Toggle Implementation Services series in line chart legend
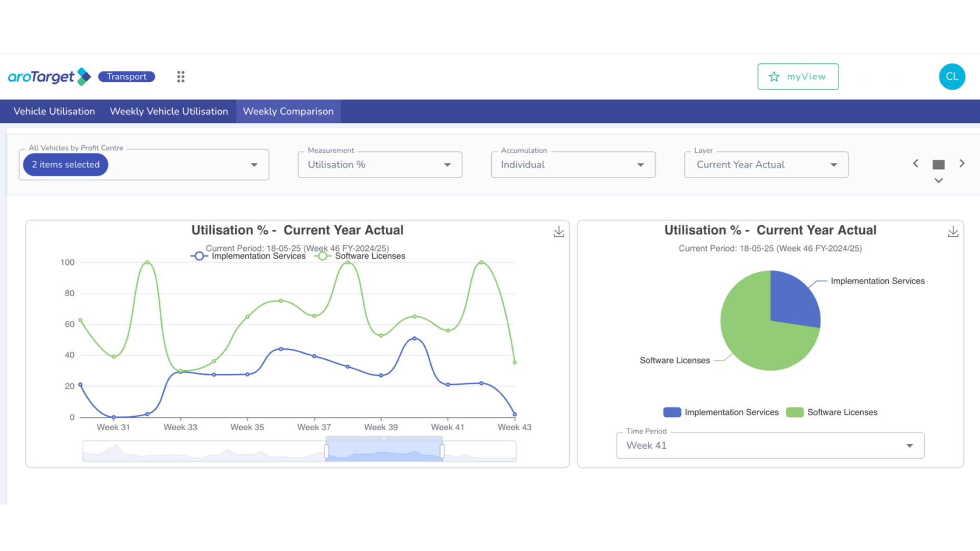Image resolution: width=980 pixels, height=551 pixels. coord(248,256)
